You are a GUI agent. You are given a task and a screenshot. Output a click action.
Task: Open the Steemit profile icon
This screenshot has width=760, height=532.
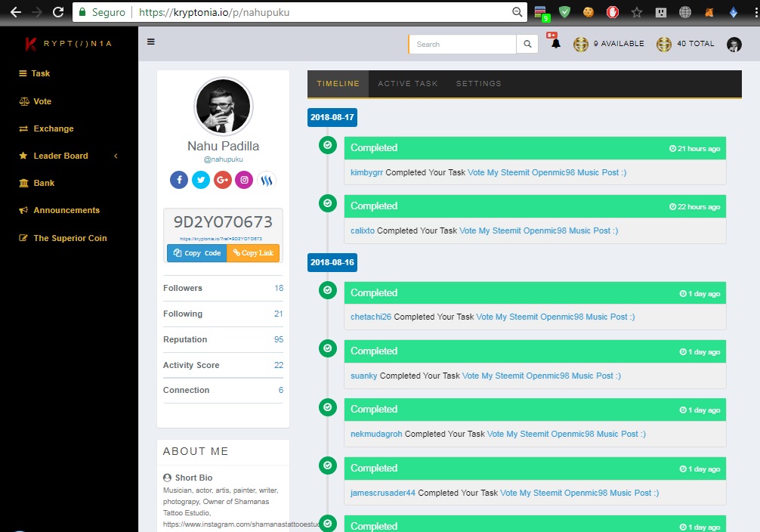pos(266,180)
